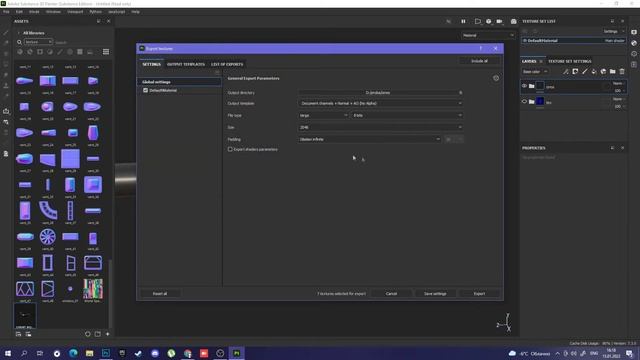
Task: Open the help question mark in Export dialog
Action: click(x=481, y=49)
